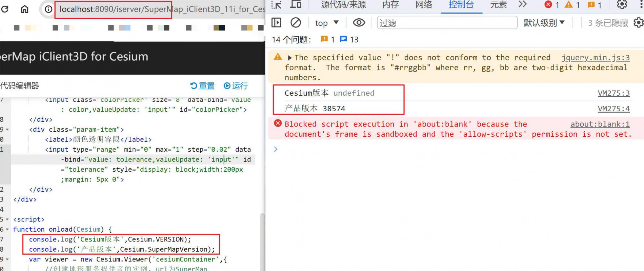Click the 运行 run button
644x271 pixels.
[236, 86]
